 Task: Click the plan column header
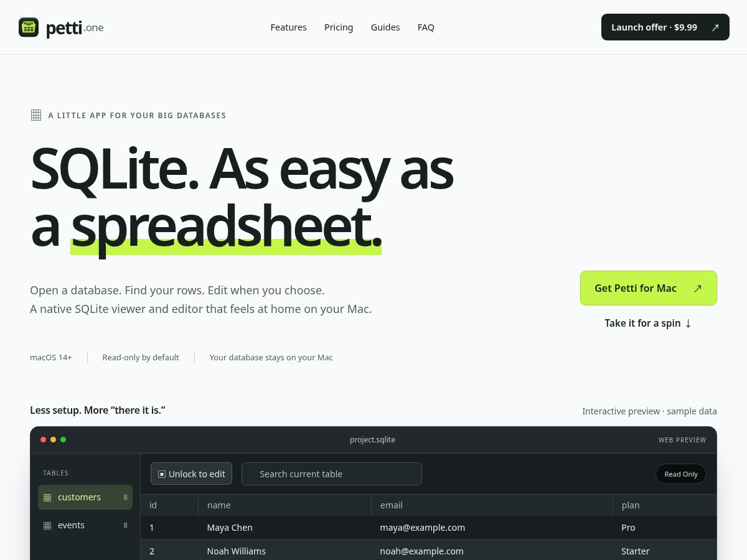665,505
